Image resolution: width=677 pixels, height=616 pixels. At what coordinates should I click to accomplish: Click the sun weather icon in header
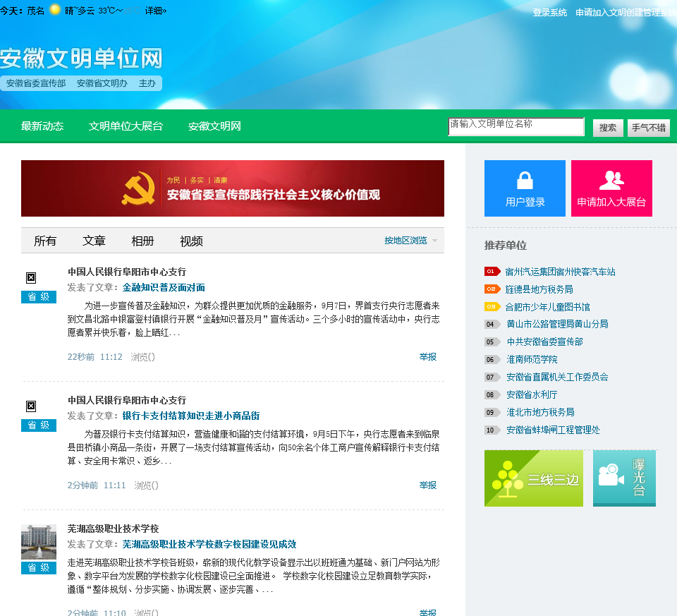(55, 9)
